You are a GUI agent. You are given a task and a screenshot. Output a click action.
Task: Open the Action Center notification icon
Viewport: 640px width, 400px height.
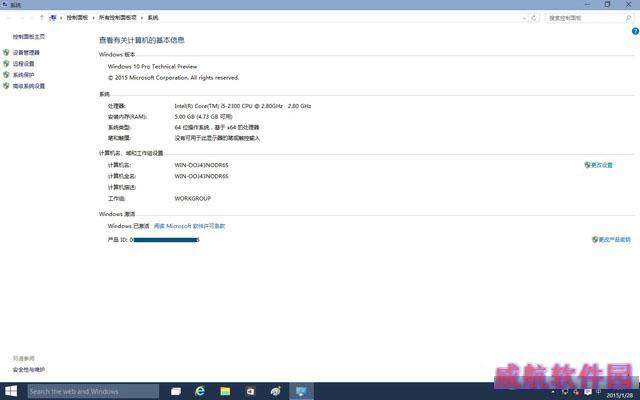(588, 392)
